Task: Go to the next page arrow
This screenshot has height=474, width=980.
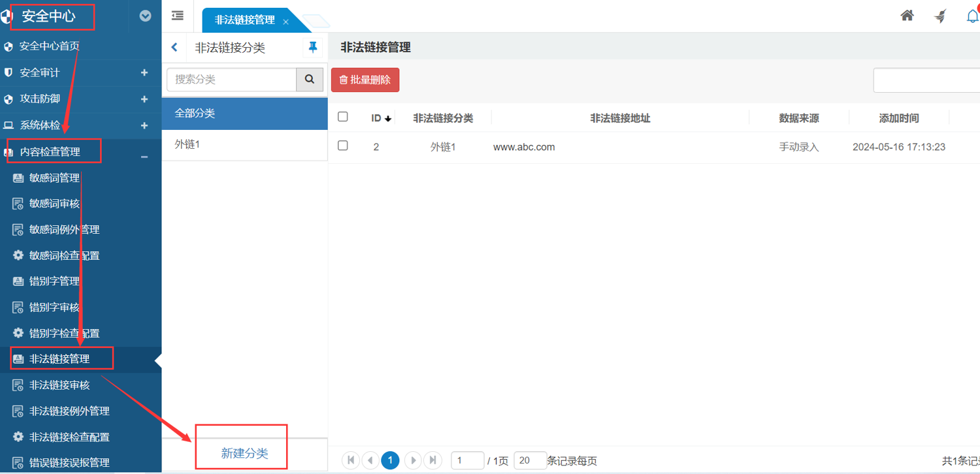Action: click(x=412, y=460)
